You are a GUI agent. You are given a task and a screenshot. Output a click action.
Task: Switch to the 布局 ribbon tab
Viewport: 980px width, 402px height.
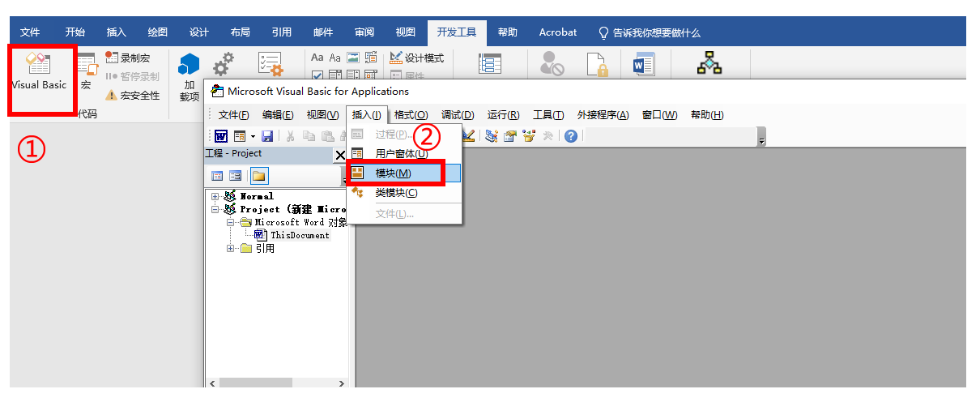pyautogui.click(x=241, y=32)
